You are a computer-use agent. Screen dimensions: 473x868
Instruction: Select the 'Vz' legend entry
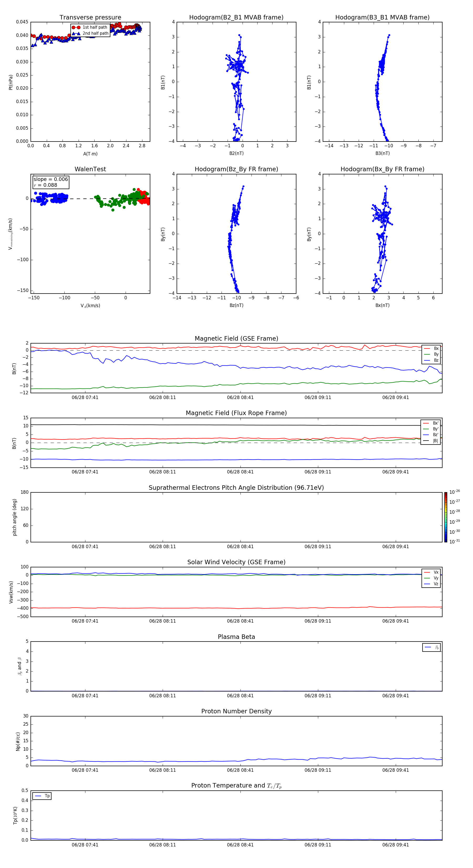431,584
